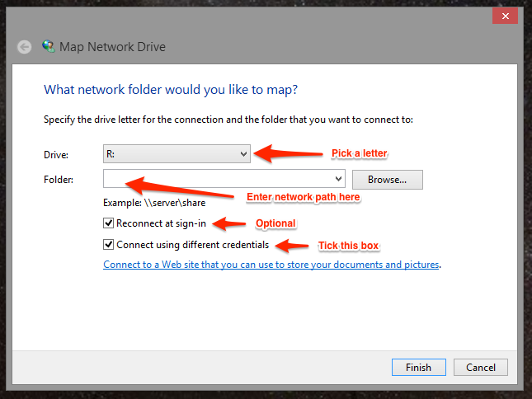The width and height of the screenshot is (532, 399).
Task: Click the 'Enter network path here' annotation
Action: point(304,197)
